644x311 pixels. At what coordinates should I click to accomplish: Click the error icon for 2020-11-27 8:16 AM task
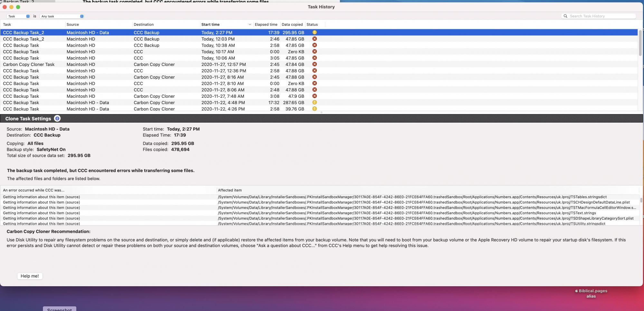[x=315, y=77]
